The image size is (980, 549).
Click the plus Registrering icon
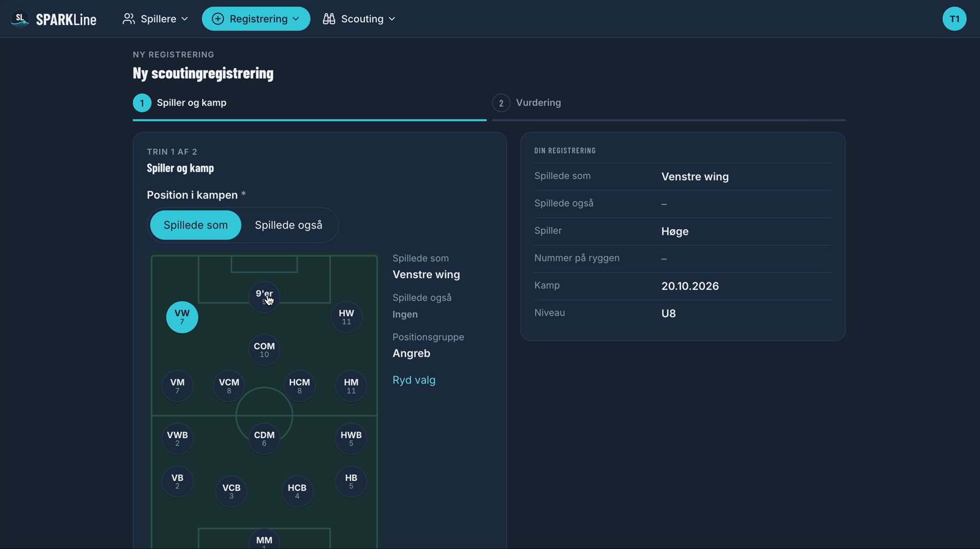(218, 19)
